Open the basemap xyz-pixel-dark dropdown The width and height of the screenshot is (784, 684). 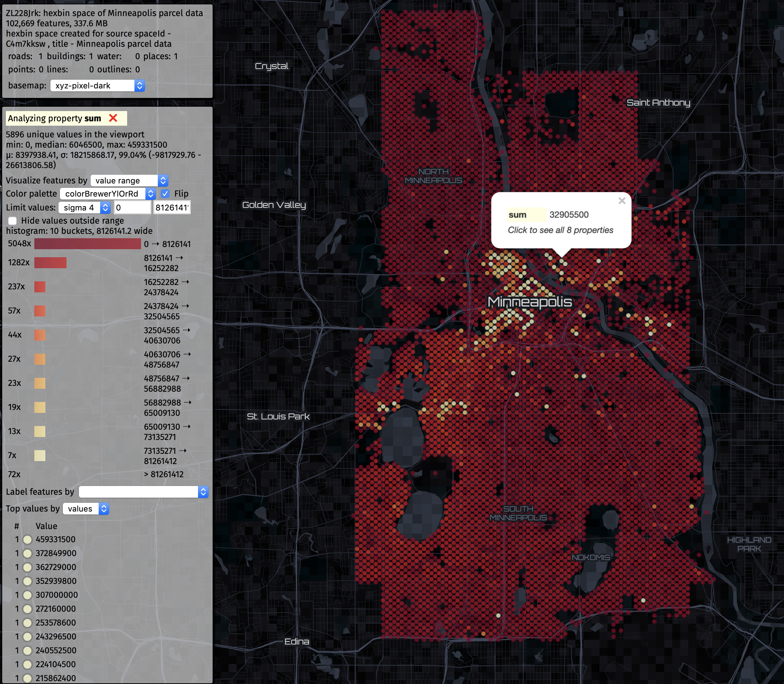(97, 85)
